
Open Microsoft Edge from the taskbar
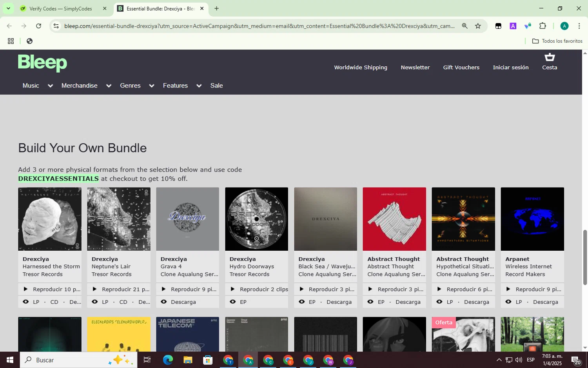point(168,360)
